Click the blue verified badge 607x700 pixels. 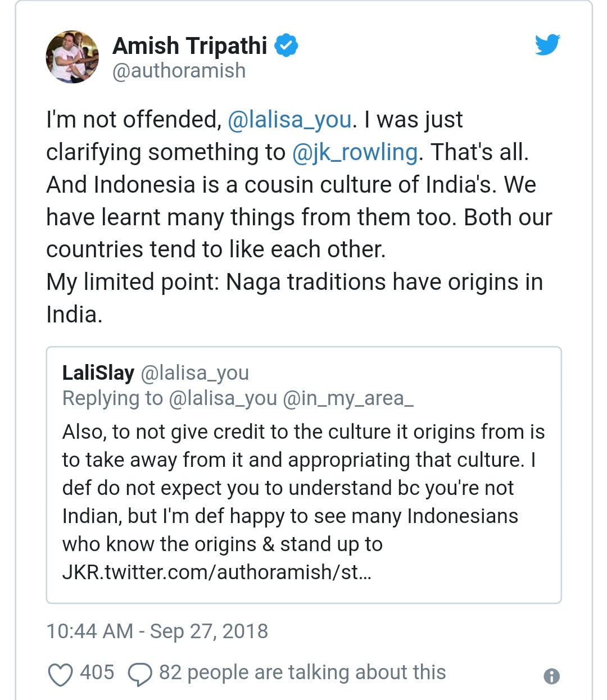[286, 46]
